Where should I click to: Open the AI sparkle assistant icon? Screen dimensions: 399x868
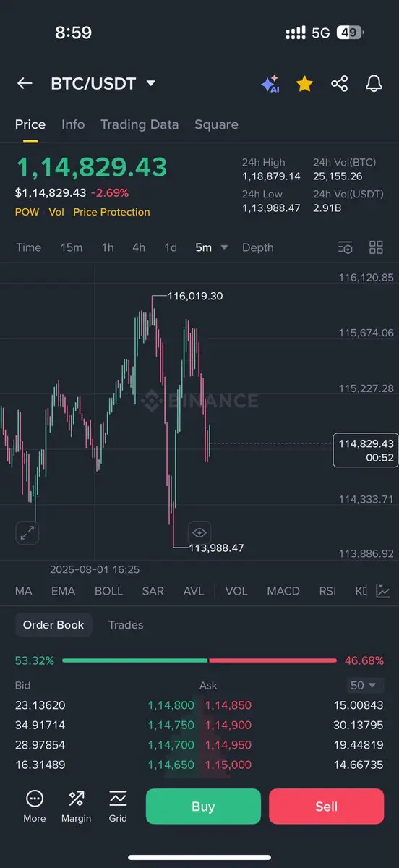tap(270, 84)
